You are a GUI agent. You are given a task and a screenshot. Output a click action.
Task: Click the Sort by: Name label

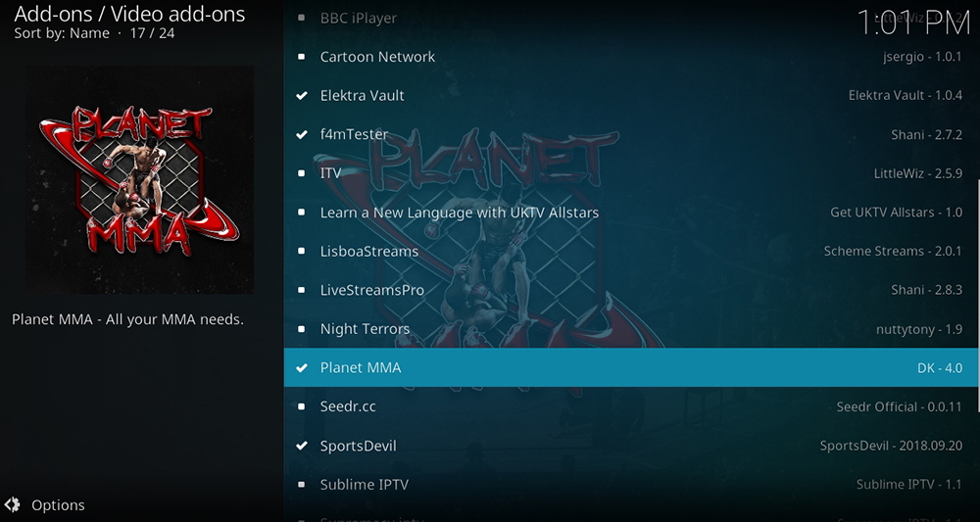(x=62, y=33)
